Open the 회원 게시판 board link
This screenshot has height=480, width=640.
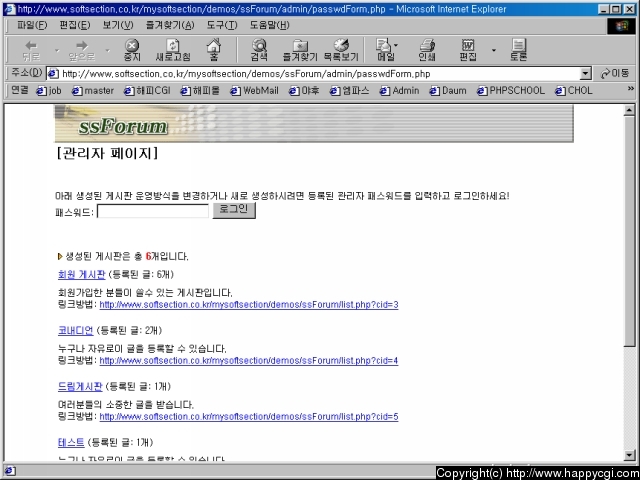click(82, 274)
